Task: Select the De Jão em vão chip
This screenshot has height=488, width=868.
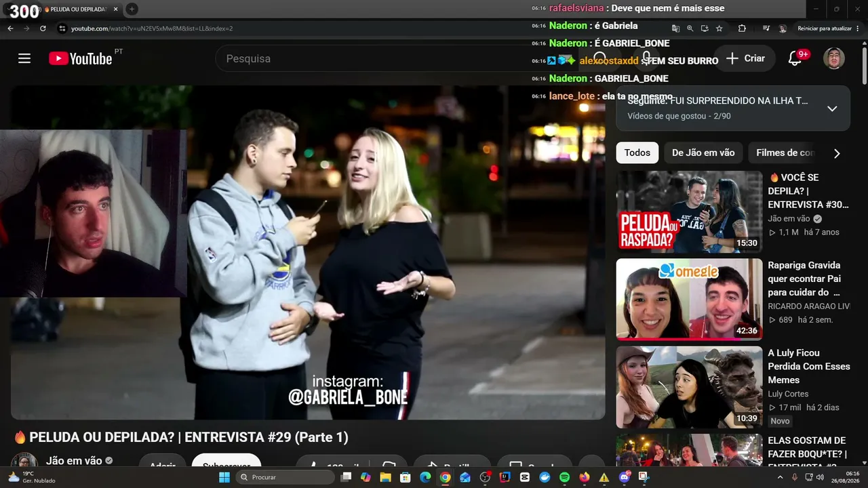Action: [x=703, y=152]
